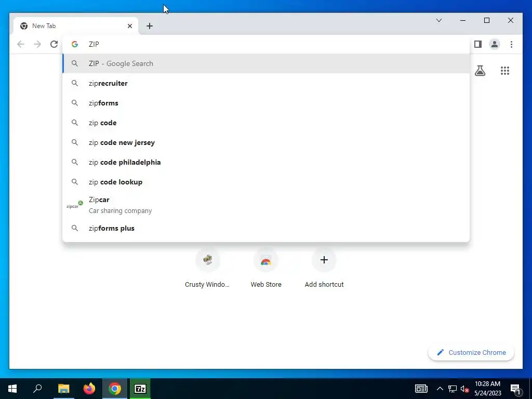532x399 pixels.
Task: Choose the 'ZIP - Google Search' suggestion
Action: tap(266, 63)
